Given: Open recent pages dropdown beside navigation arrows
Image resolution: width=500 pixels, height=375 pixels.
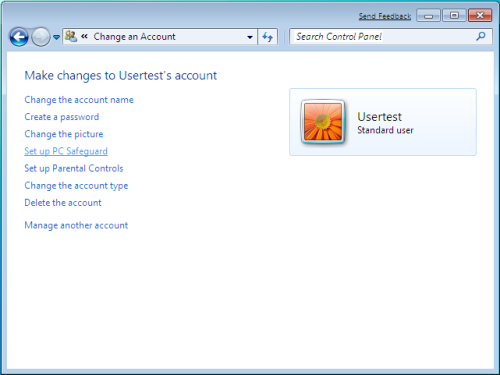Looking at the screenshot, I should (56, 37).
